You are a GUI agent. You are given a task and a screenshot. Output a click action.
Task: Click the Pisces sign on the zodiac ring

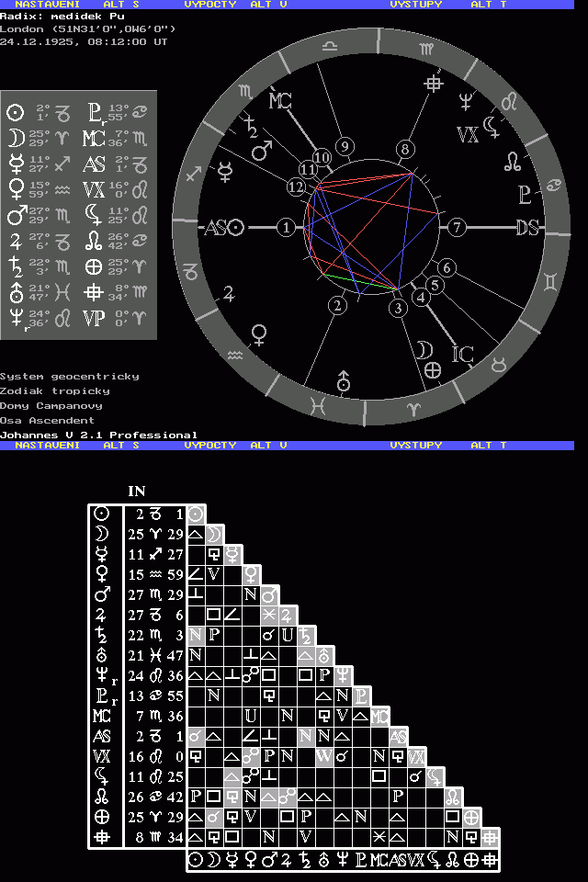point(317,403)
